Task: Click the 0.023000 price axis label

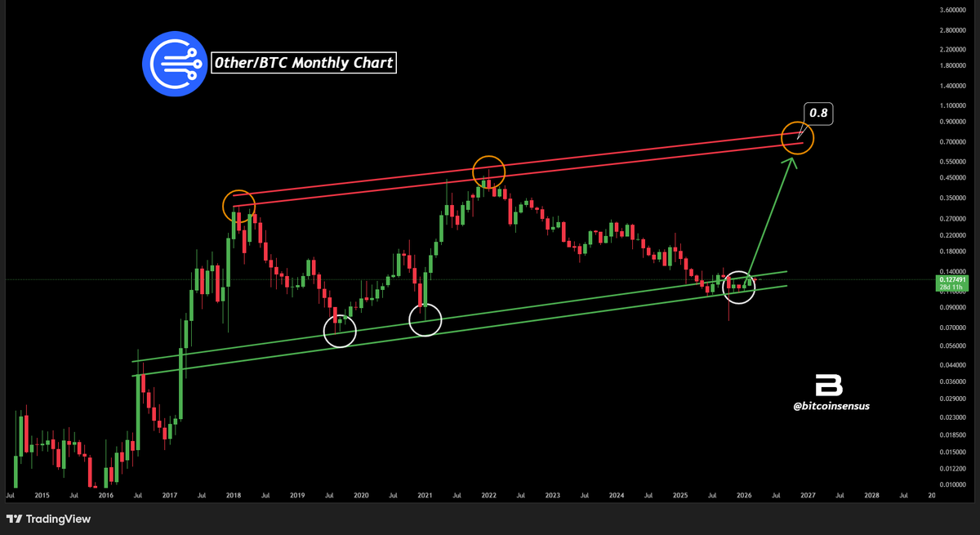Action: (x=955, y=417)
